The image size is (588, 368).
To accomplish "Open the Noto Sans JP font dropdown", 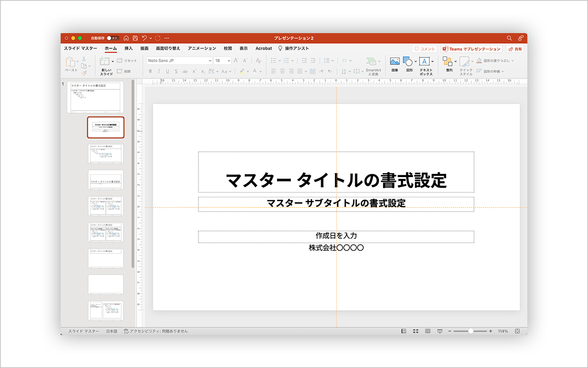I will (x=210, y=61).
